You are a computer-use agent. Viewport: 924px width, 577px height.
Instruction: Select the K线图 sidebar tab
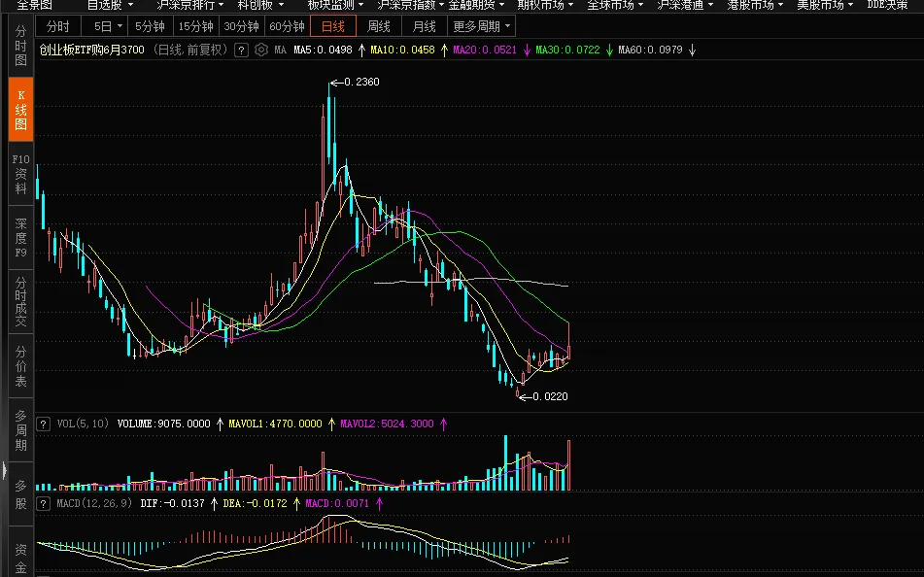tap(20, 110)
